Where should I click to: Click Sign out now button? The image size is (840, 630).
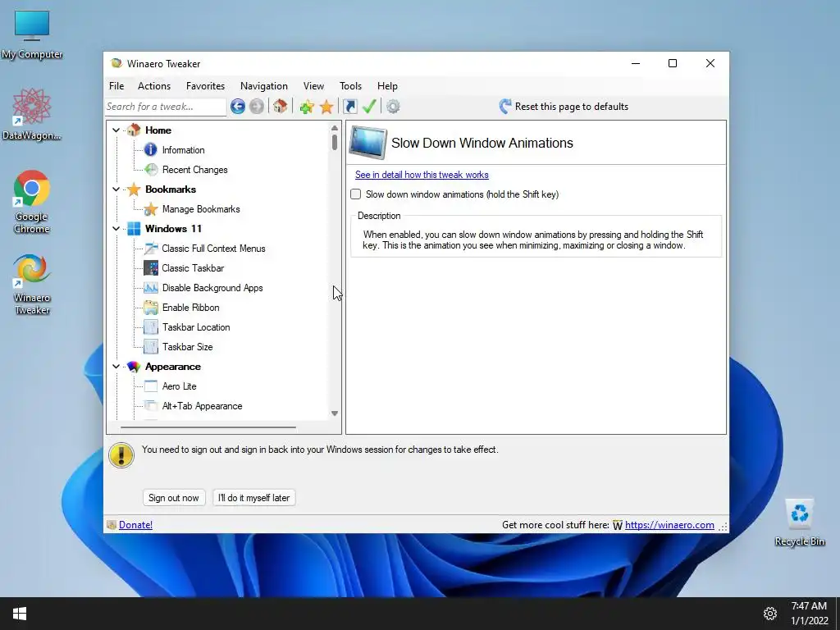[174, 498]
